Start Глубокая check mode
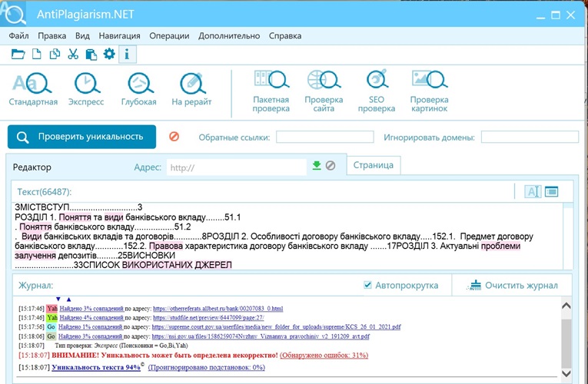 tap(139, 90)
